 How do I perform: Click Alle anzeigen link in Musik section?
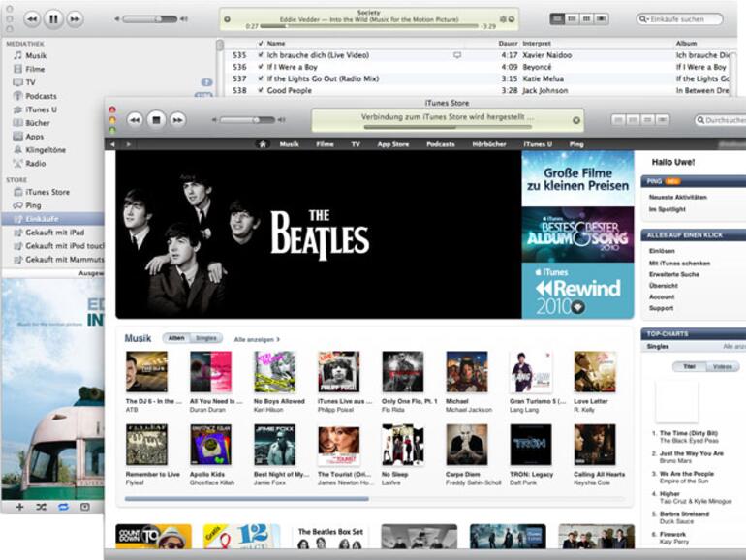(257, 339)
